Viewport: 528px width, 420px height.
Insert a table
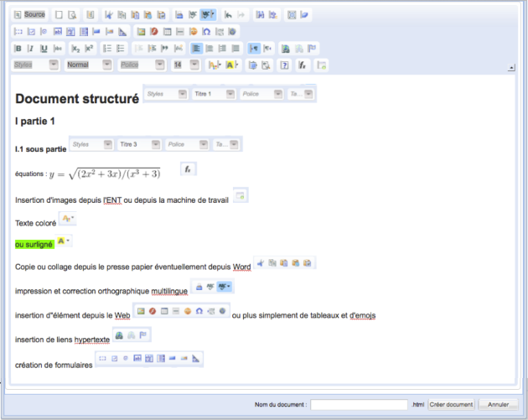click(x=168, y=32)
